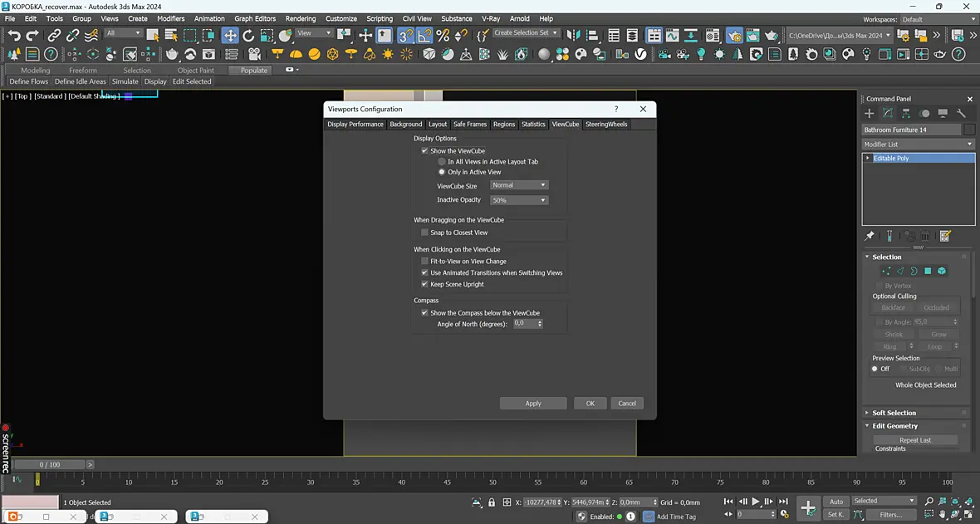
Task: Click the Angle of North spinner
Action: click(539, 323)
